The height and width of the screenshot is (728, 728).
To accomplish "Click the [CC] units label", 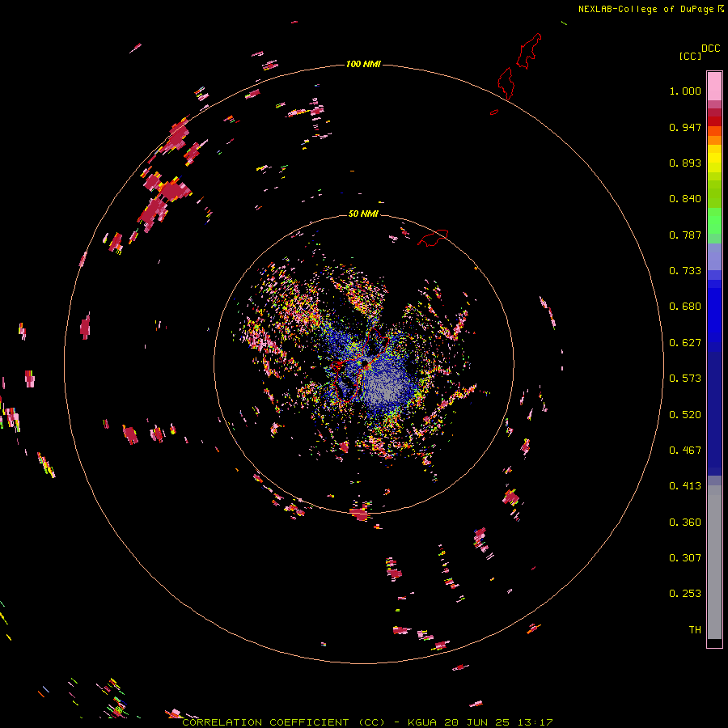I will 690,56.
